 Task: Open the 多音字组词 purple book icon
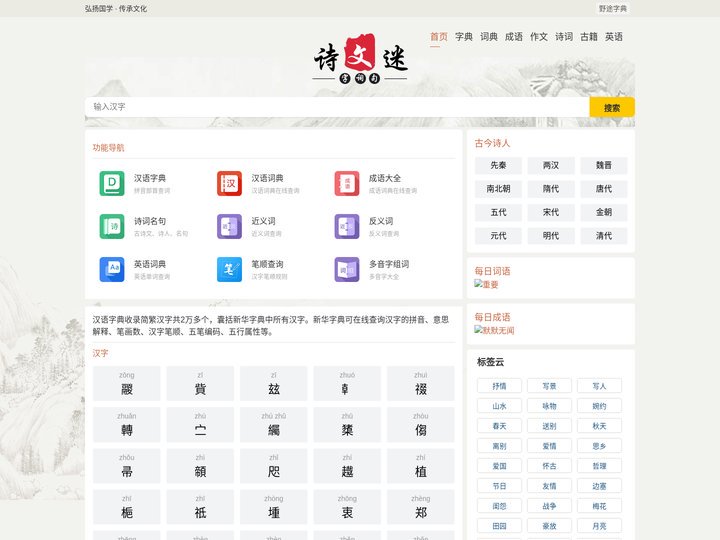(347, 269)
